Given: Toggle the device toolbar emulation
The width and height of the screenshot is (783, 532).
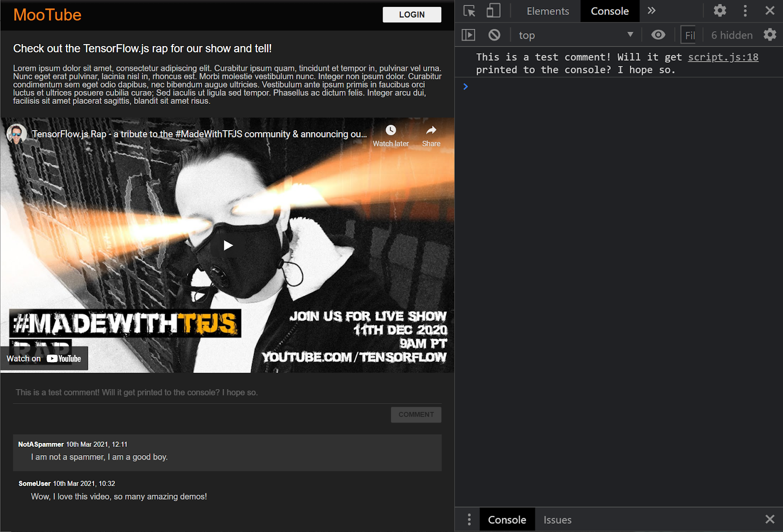Looking at the screenshot, I should pos(493,10).
